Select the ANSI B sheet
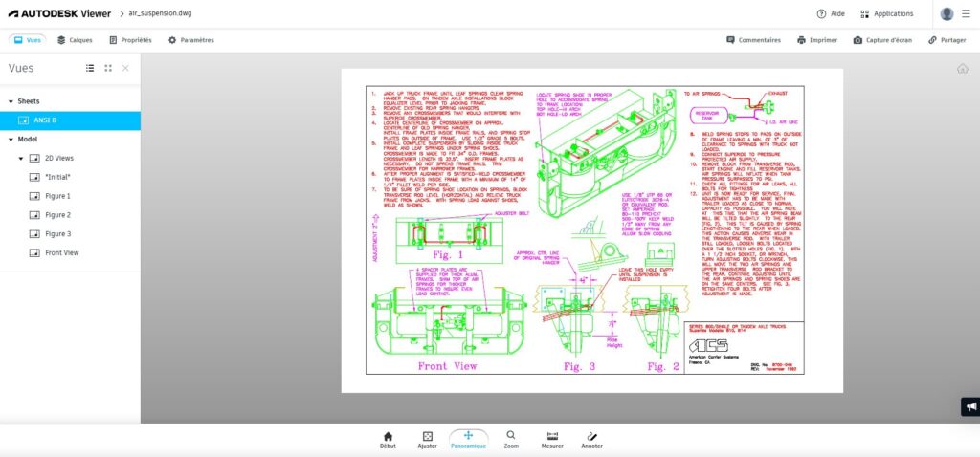 [x=70, y=120]
